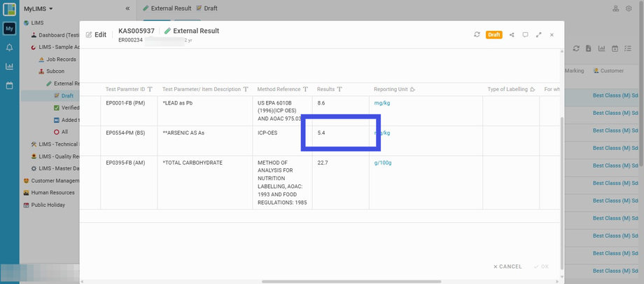Click the filter icon on Method Reference column
The width and height of the screenshot is (644, 284).
(306, 89)
